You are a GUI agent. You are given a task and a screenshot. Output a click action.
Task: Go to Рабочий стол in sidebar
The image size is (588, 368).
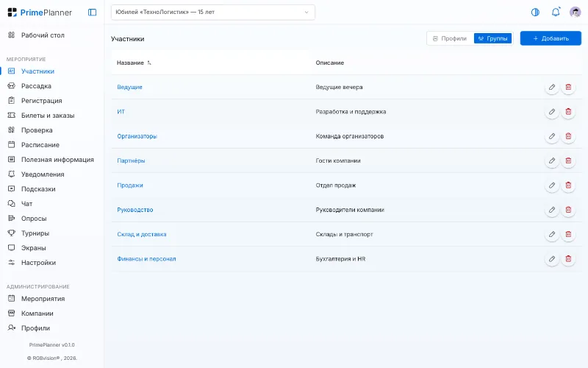pos(51,35)
